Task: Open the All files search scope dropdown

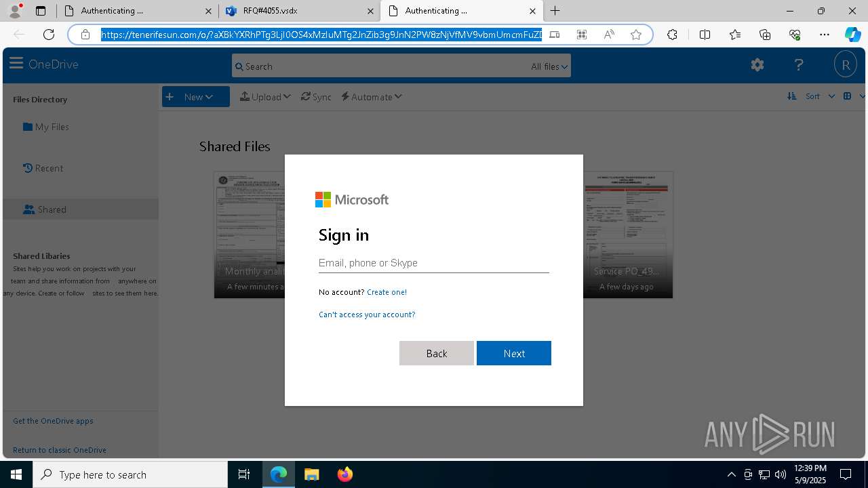Action: click(549, 66)
